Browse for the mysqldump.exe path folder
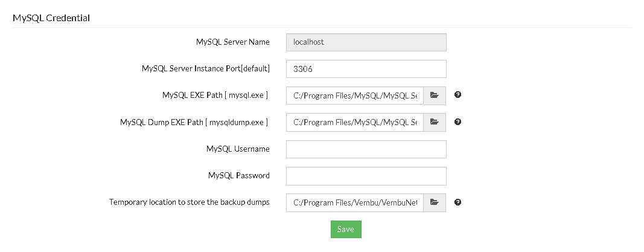 point(435,122)
